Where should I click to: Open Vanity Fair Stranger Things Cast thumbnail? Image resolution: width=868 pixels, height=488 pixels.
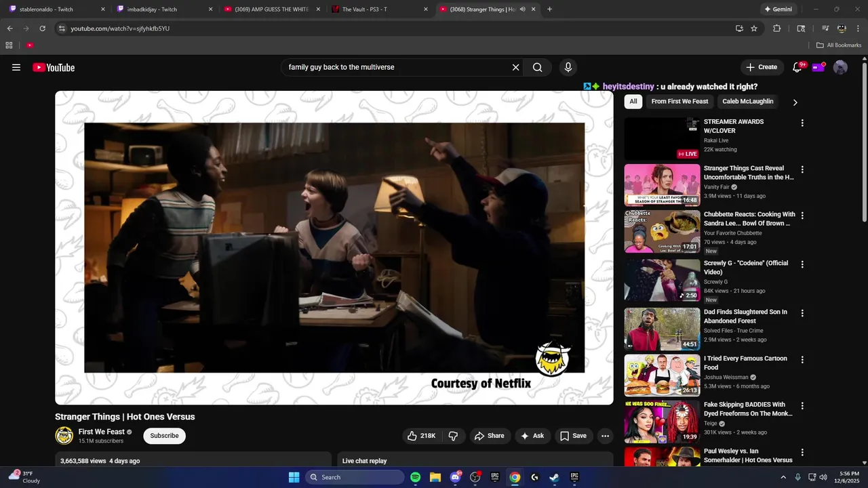pyautogui.click(x=662, y=185)
